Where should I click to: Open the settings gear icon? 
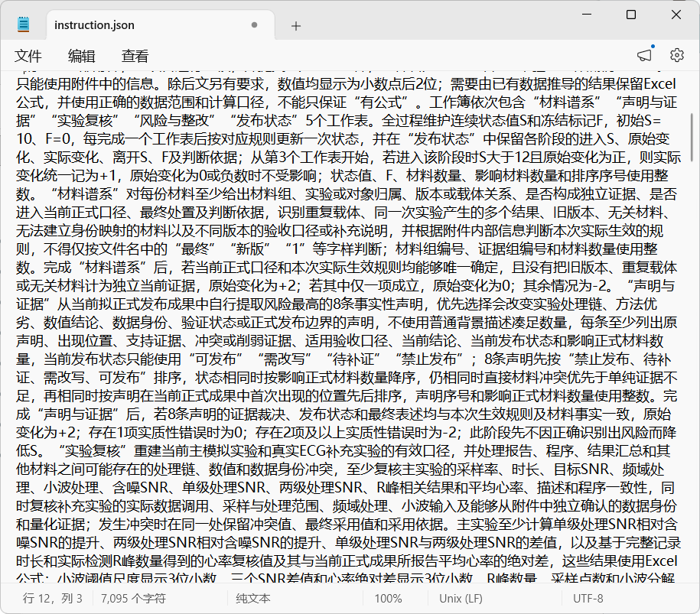(x=677, y=55)
